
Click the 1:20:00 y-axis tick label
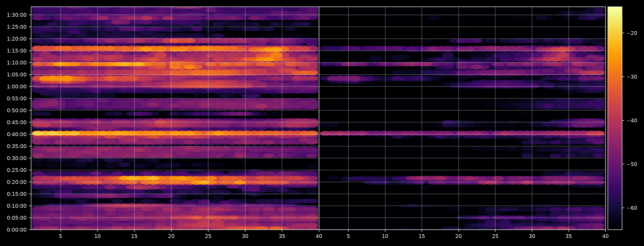click(x=17, y=39)
